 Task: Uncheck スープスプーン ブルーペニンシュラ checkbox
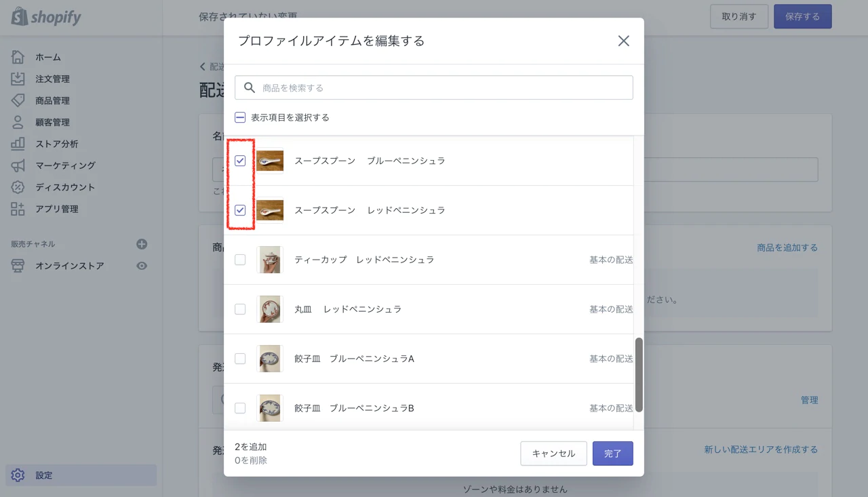[x=240, y=161]
